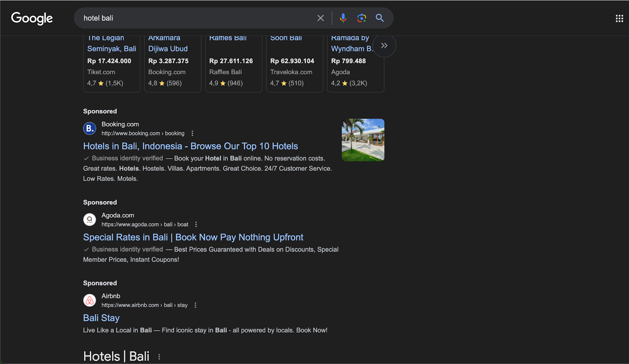Click the price Rp 62.930.104

(x=292, y=61)
